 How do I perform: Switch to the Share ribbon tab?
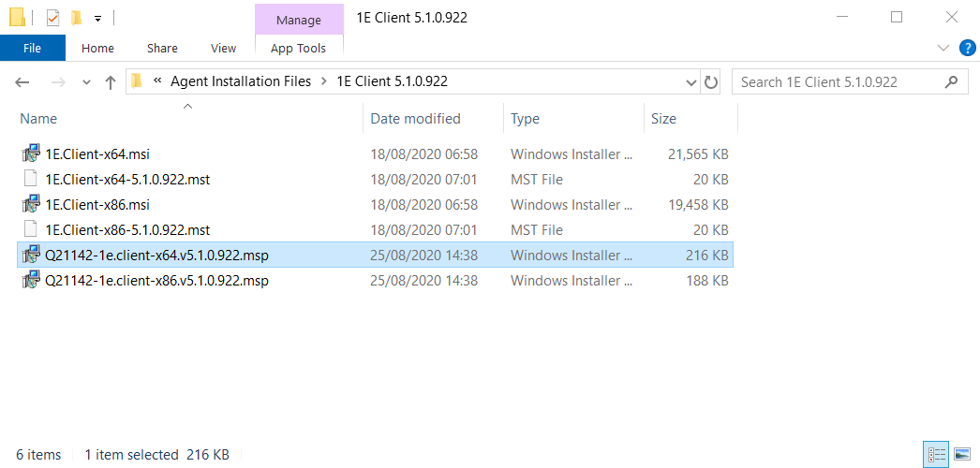pyautogui.click(x=162, y=48)
